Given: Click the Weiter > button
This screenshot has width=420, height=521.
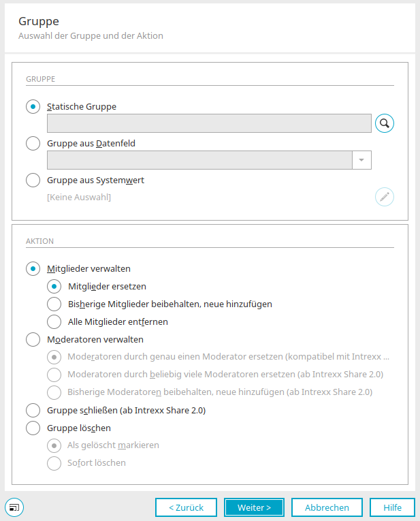Looking at the screenshot, I should (x=254, y=507).
